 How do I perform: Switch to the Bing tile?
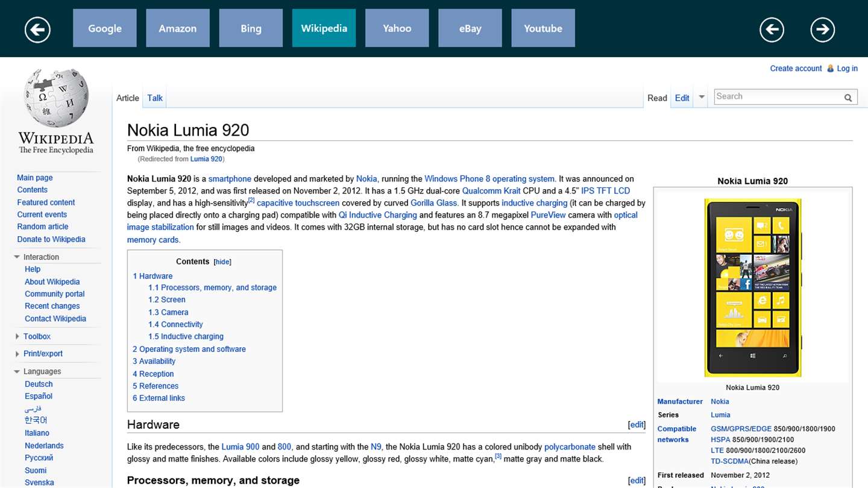[251, 28]
